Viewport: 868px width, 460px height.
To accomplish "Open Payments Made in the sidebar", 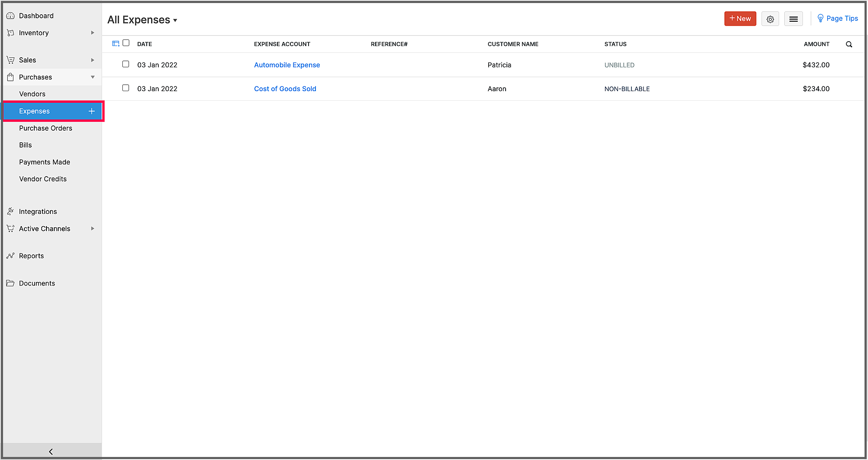I will 45,162.
